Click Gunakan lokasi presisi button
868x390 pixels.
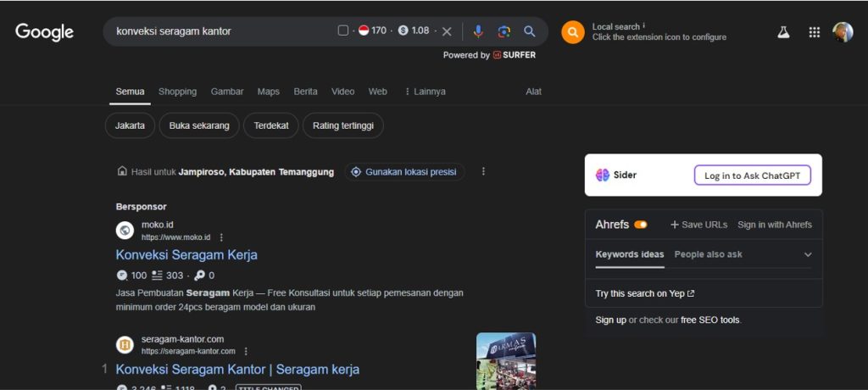click(404, 172)
